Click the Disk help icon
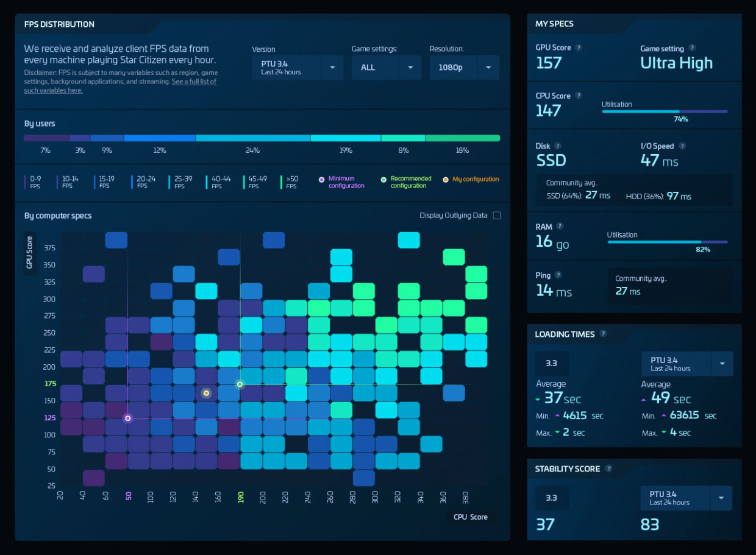 point(558,146)
